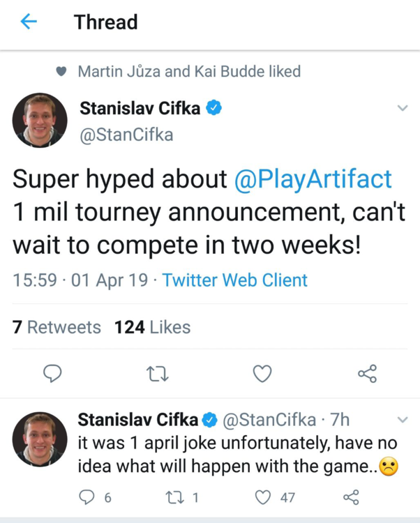View the 124 Likes list

(x=152, y=327)
